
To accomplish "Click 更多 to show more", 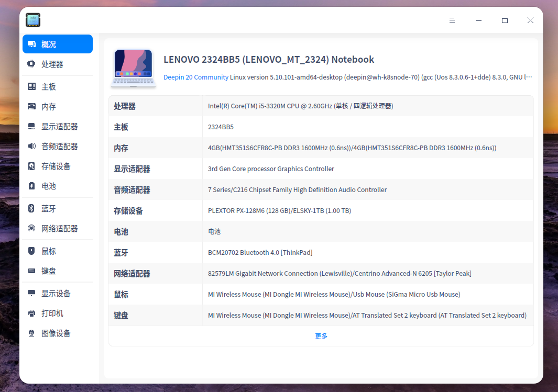I will point(321,336).
